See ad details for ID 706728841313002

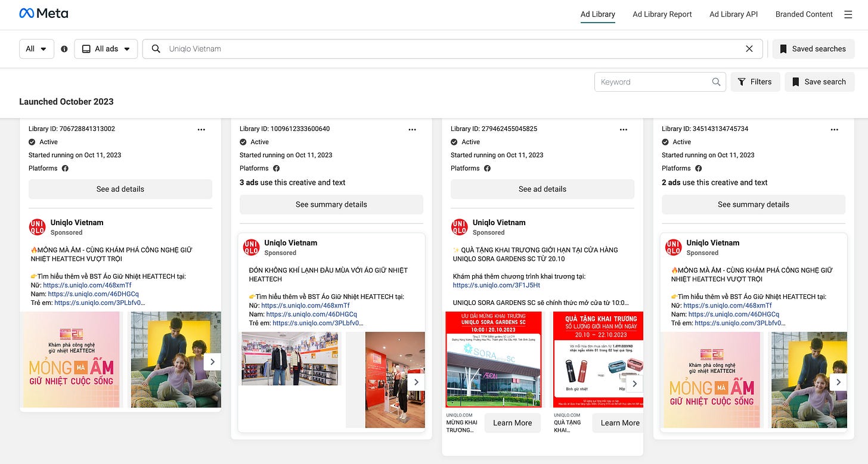(120, 189)
